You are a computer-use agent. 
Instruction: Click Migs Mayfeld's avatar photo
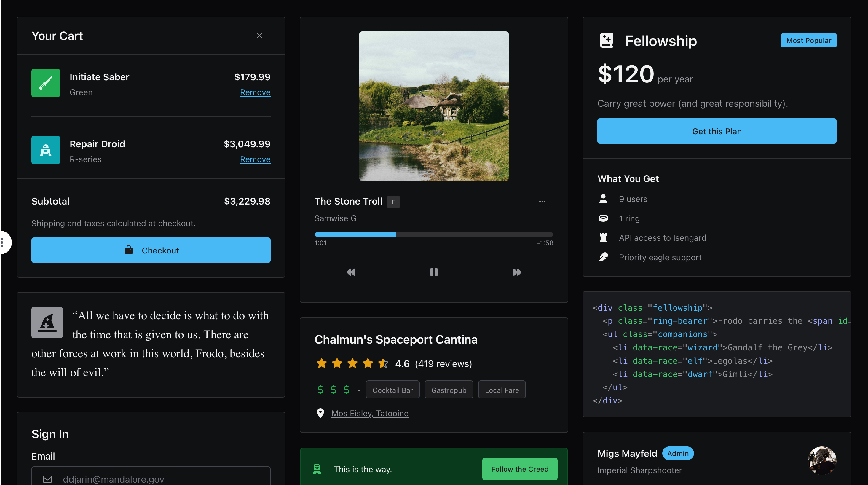[822, 461]
